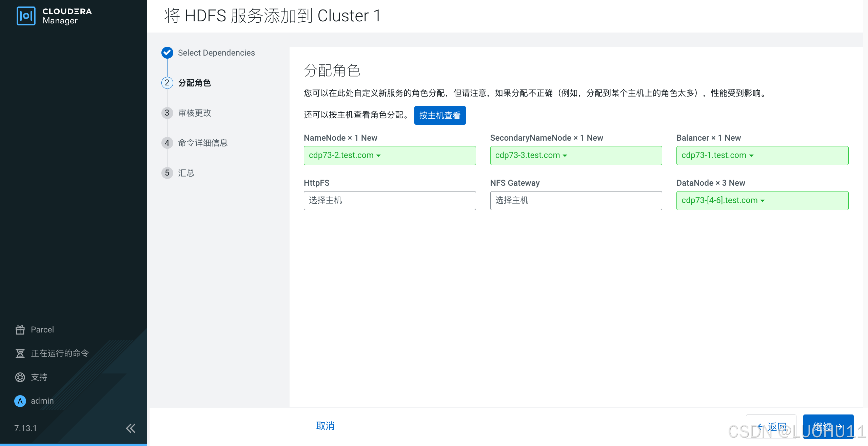Click the running commands hourglass icon
This screenshot has width=868, height=446.
20,353
